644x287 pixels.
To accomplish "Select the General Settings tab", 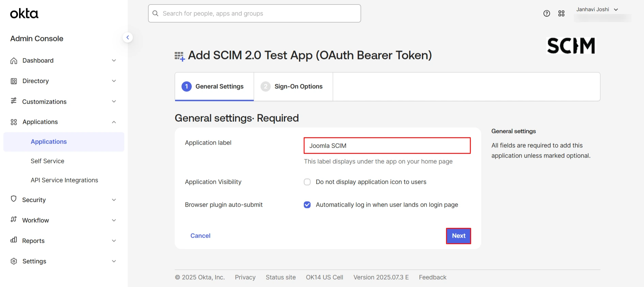I will click(x=214, y=87).
